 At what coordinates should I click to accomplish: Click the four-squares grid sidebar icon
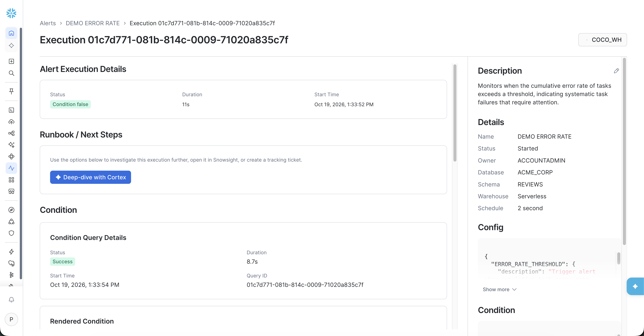tap(11, 180)
